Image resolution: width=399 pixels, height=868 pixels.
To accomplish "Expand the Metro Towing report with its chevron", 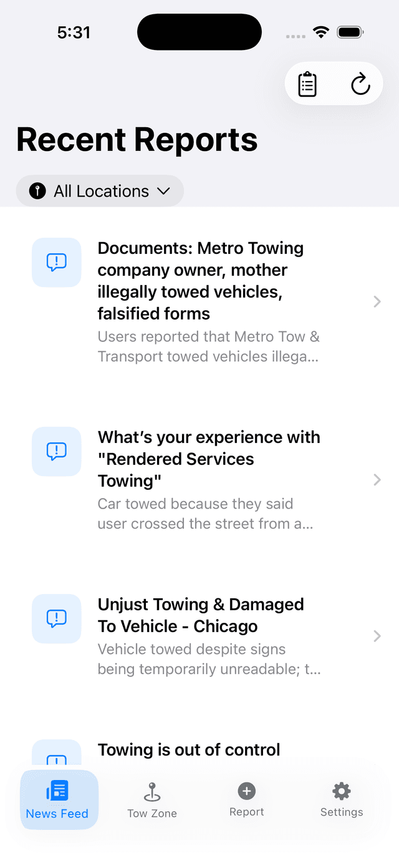I will (377, 301).
